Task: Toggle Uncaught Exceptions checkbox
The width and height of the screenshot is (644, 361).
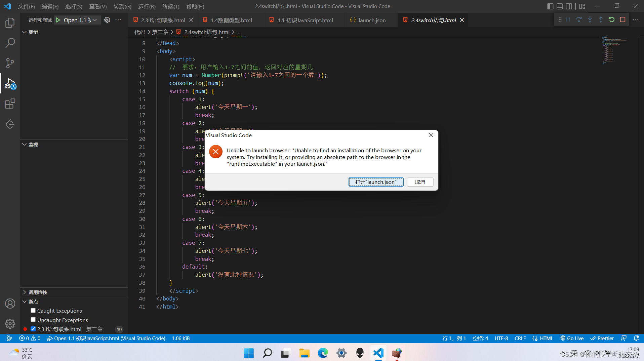Action: coord(33,320)
